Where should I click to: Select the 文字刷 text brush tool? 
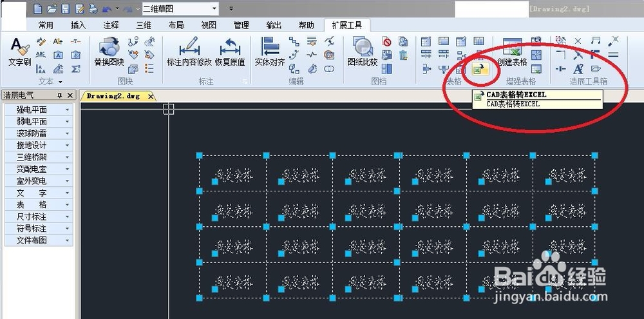(x=20, y=52)
